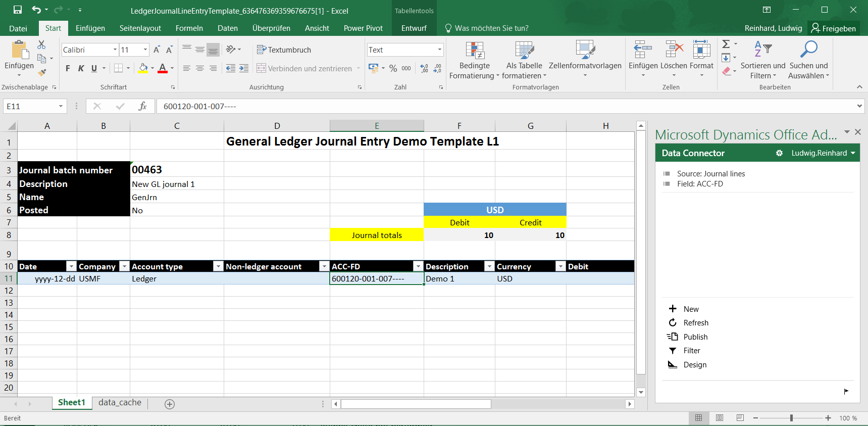The width and height of the screenshot is (868, 426).
Task: Open the ACC-FD column filter dropdown
Action: click(418, 266)
